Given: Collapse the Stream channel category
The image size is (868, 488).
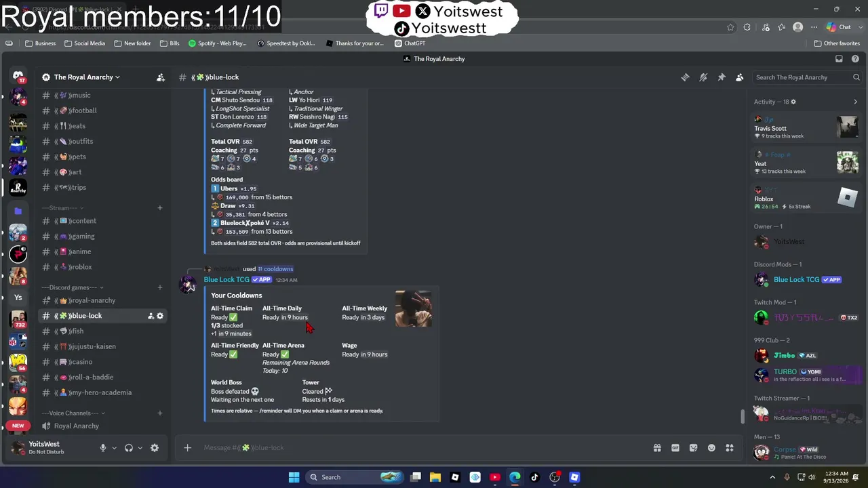Looking at the screenshot, I should (62, 208).
